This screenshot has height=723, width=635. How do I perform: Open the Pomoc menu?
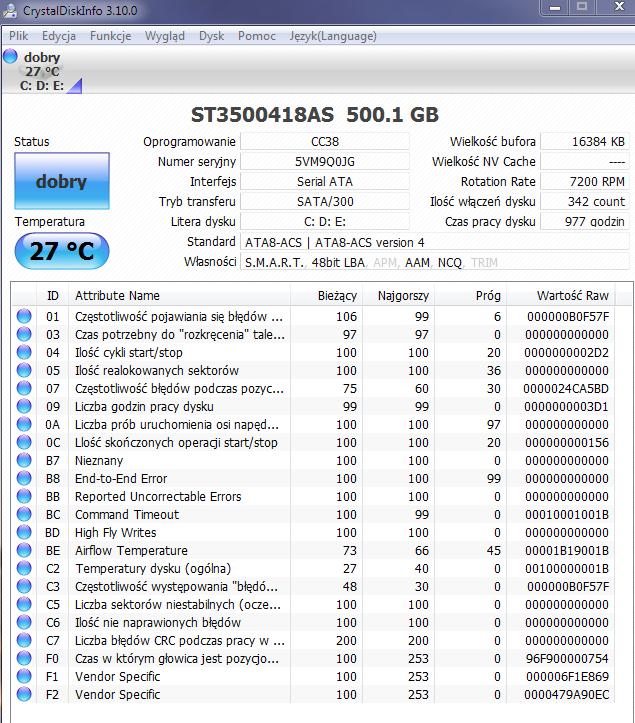tap(256, 36)
